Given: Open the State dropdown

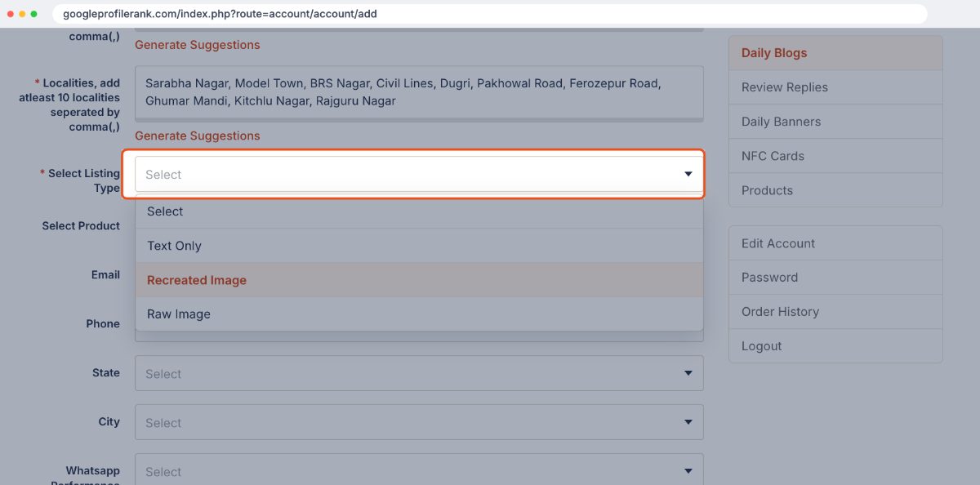Looking at the screenshot, I should [419, 373].
